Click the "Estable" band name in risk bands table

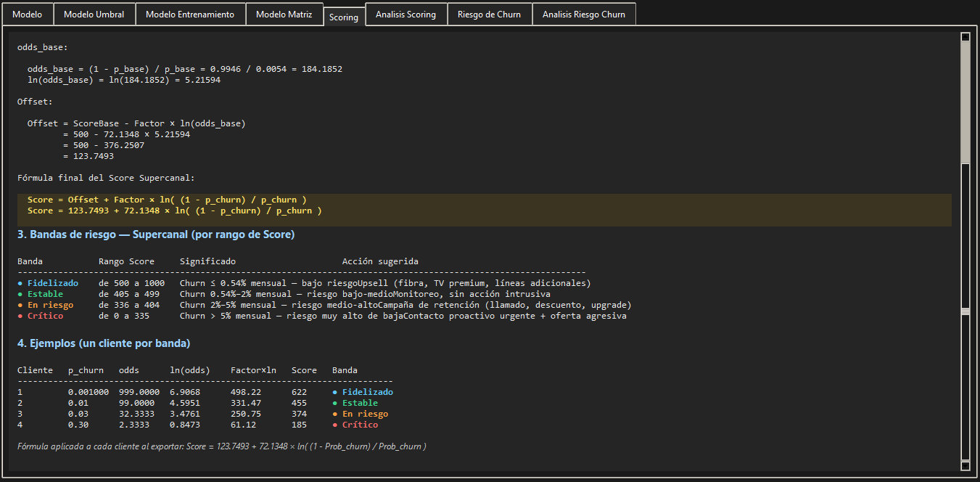[45, 294]
